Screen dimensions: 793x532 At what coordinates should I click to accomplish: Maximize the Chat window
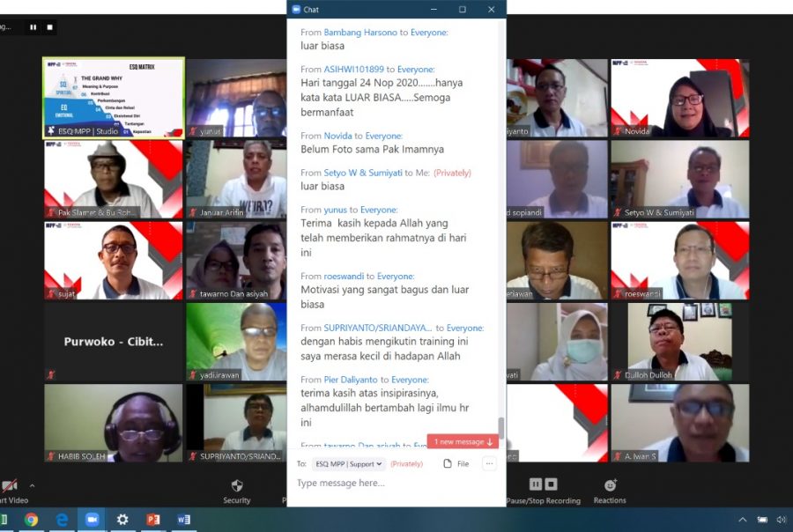pyautogui.click(x=463, y=10)
